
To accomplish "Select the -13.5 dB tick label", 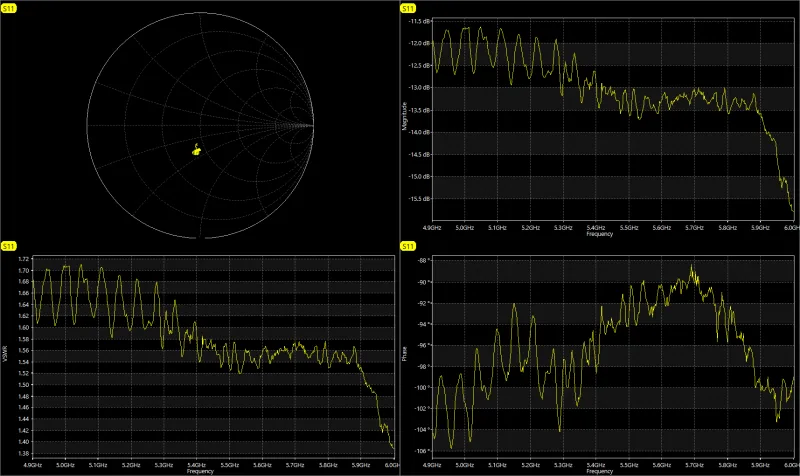I will pyautogui.click(x=420, y=110).
